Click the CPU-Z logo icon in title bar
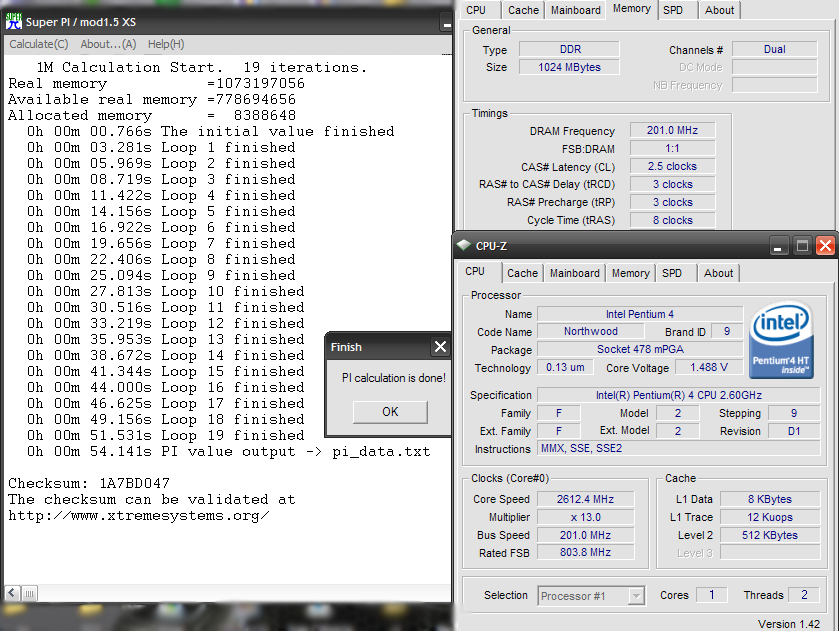839x631 pixels. [463, 245]
